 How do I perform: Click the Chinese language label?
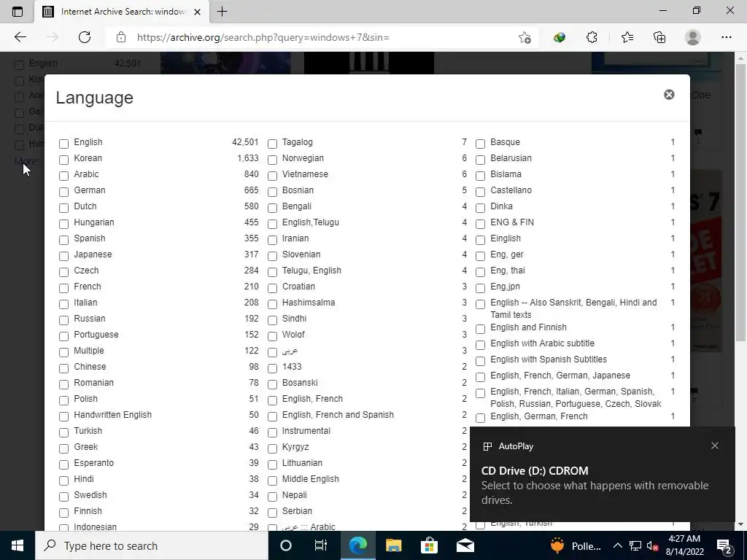point(90,367)
